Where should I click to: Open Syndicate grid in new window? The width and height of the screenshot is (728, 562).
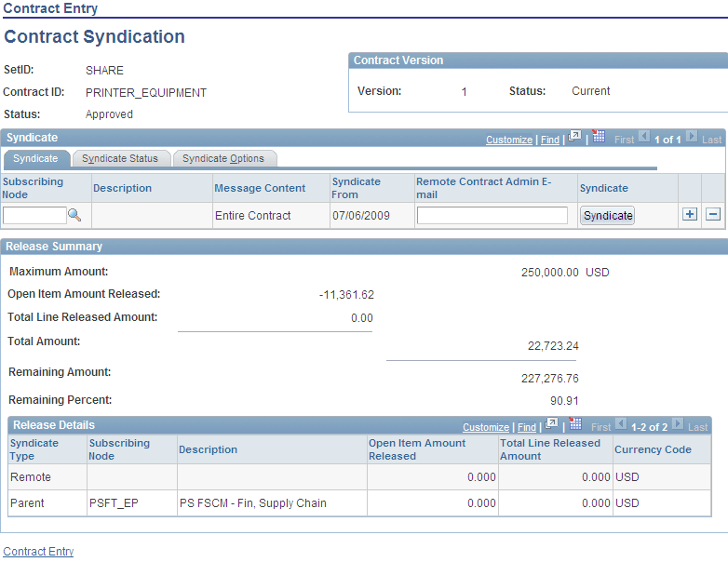tap(574, 137)
